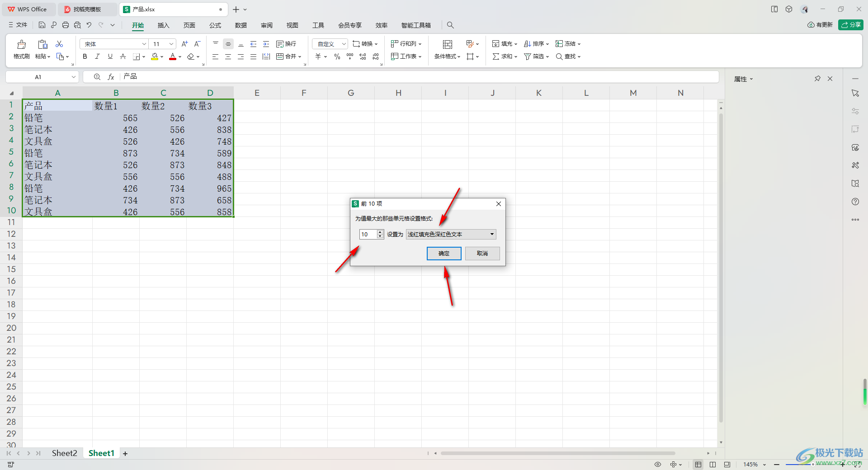The image size is (868, 470).
Task: Click the Share (分享) button
Action: tap(851, 25)
